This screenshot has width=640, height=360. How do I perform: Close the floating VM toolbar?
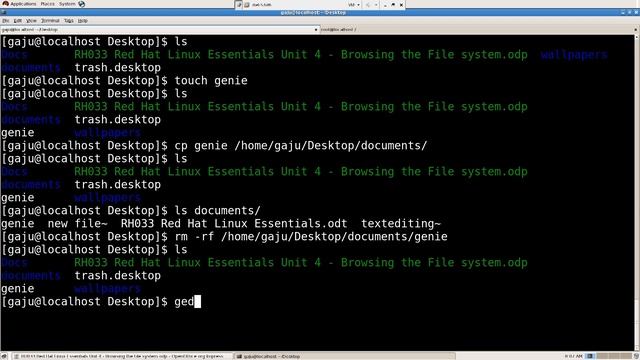tap(401, 4)
